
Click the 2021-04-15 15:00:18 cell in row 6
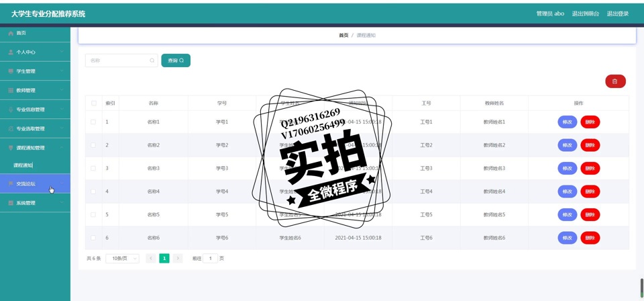[358, 238]
